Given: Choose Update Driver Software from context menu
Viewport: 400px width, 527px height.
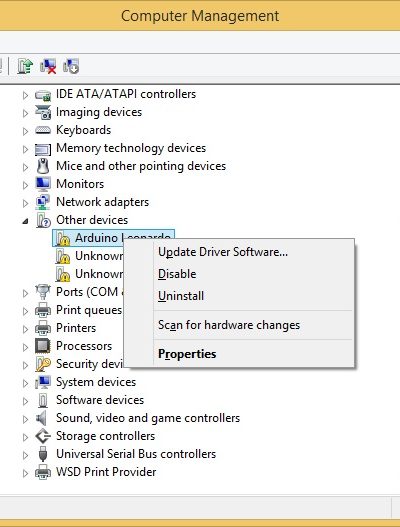Looking at the screenshot, I should [223, 252].
